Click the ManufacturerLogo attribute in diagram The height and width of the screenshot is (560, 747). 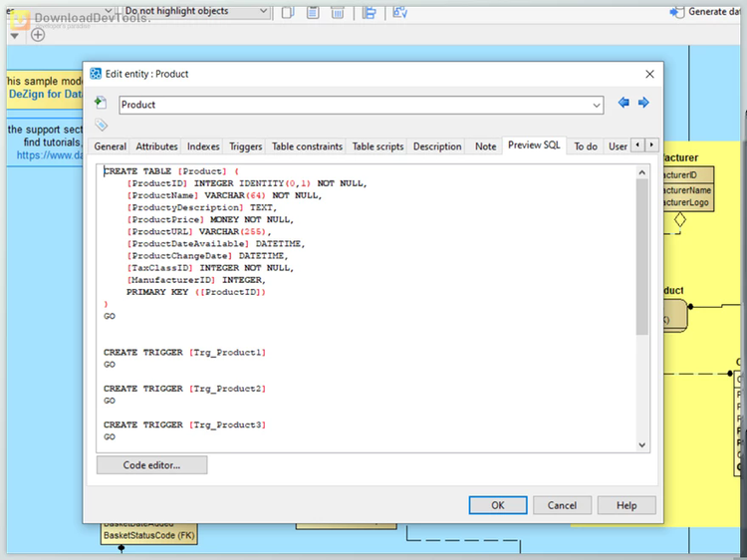coord(686,202)
